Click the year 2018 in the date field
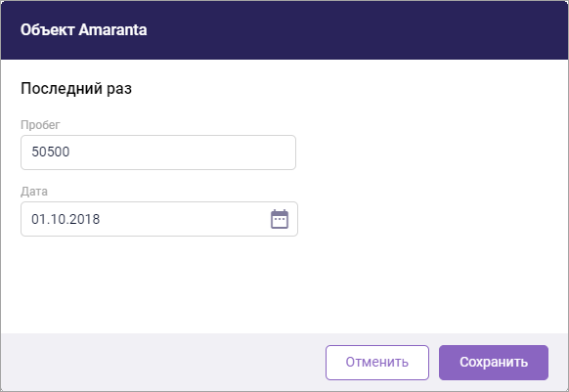The image size is (569, 392). (x=84, y=219)
